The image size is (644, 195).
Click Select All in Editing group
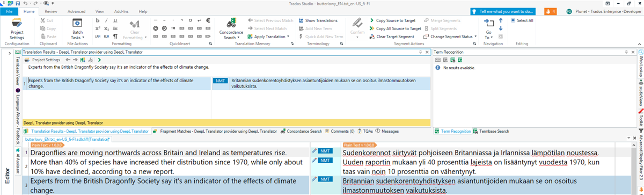point(522,20)
